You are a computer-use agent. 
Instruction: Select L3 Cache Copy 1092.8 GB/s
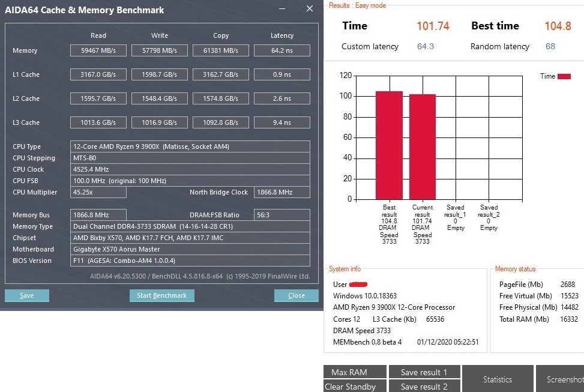(x=220, y=122)
